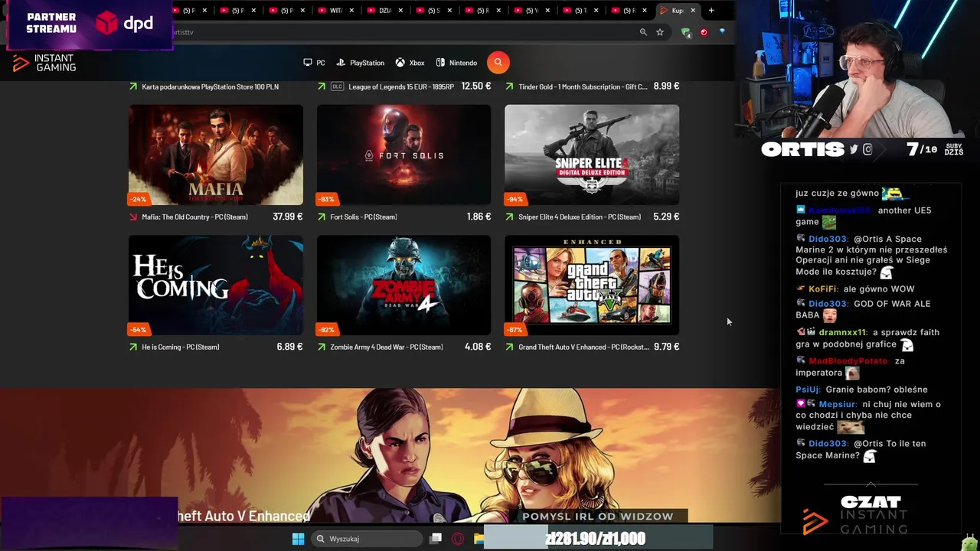Open the blue diamond extension icon
The width and height of the screenshot is (980, 551).
(721, 32)
